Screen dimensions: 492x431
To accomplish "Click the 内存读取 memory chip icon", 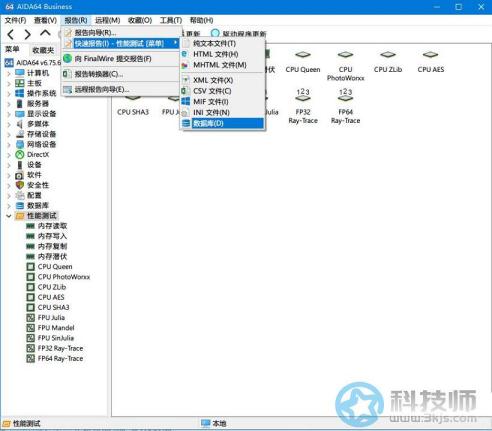I will pos(30,226).
